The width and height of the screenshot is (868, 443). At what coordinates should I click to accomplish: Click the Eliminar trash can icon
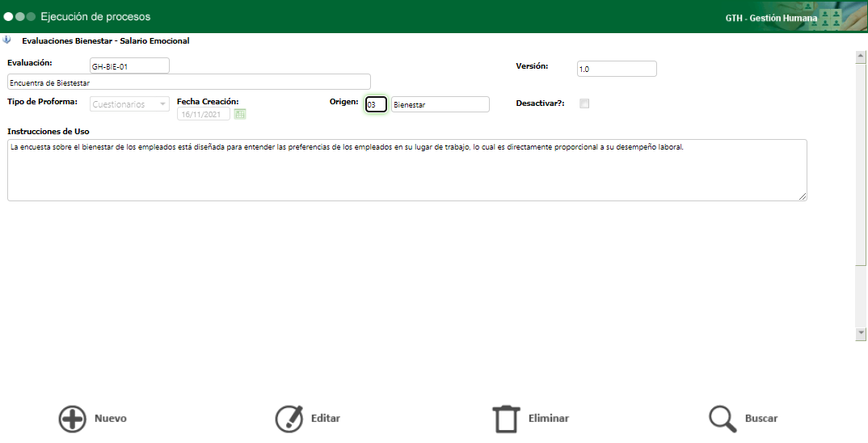click(506, 419)
